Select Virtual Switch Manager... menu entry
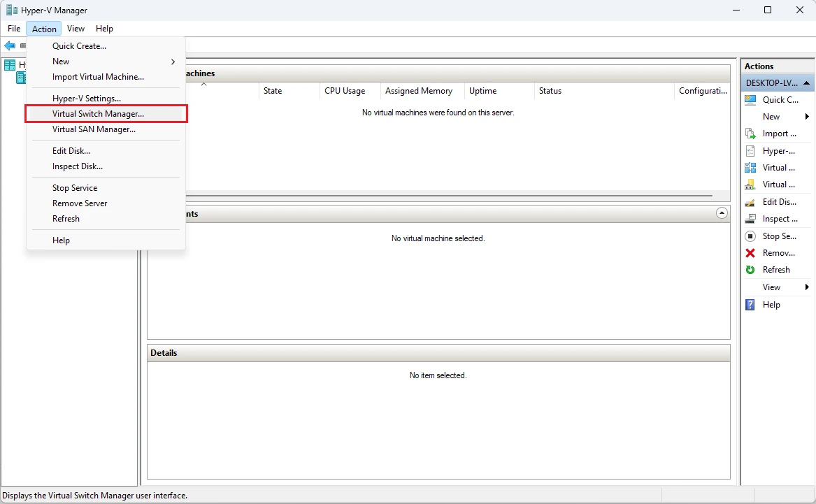816x504 pixels. (106, 113)
